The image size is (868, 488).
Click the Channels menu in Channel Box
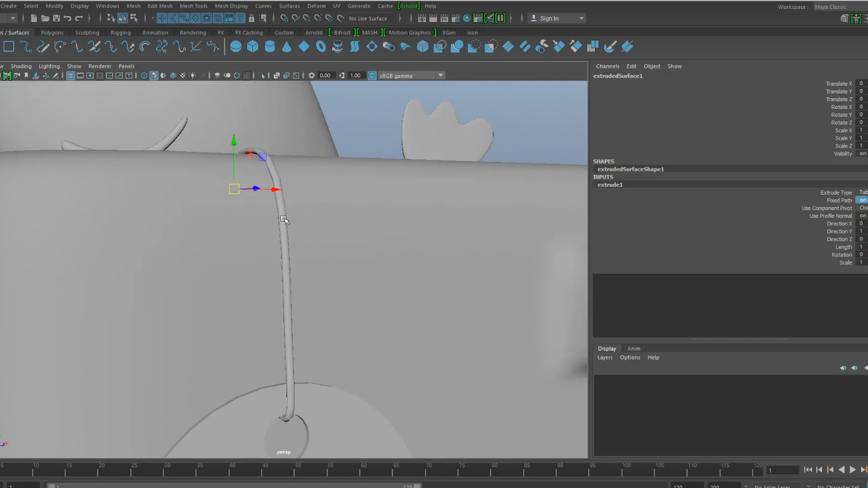(607, 66)
